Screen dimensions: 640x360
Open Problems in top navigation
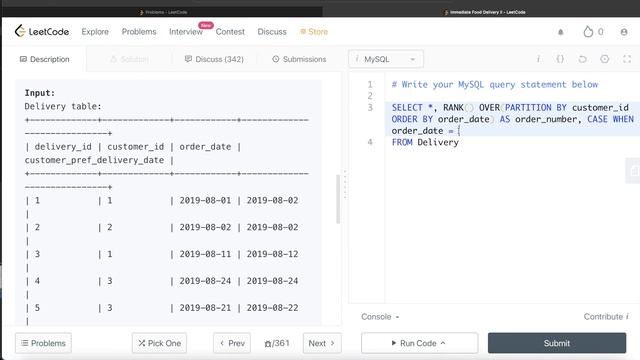point(139,31)
